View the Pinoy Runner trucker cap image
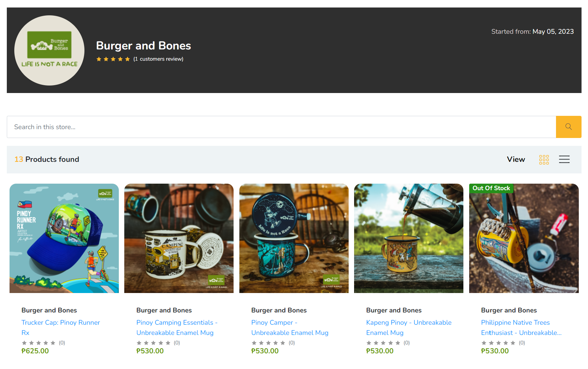The width and height of the screenshot is (588, 369). coord(64,238)
